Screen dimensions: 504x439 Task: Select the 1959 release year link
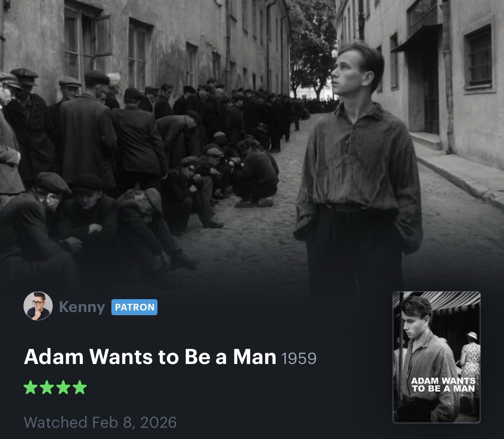(x=299, y=358)
